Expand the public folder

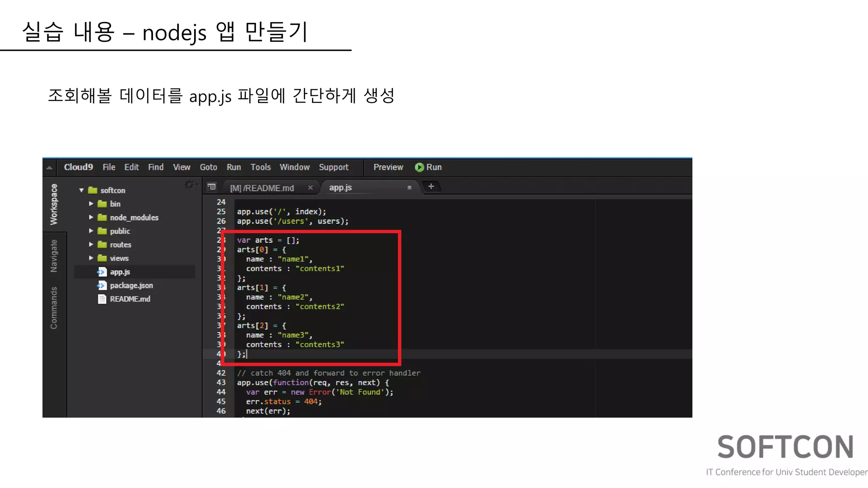(x=91, y=231)
